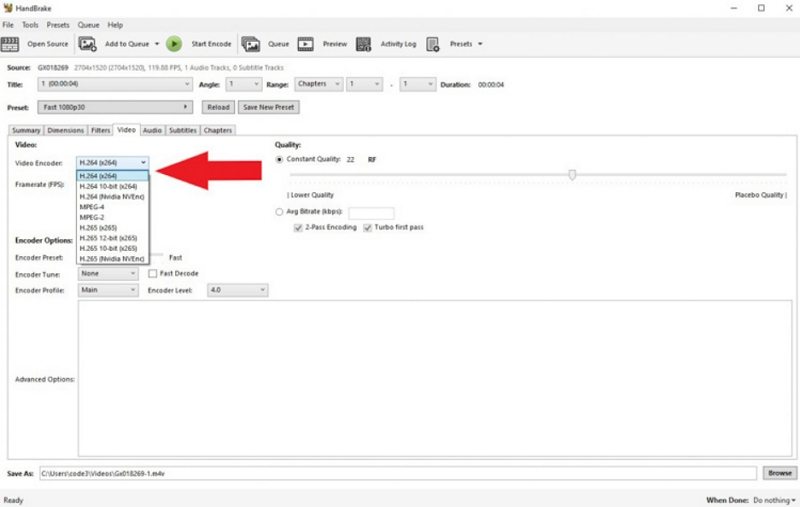800x507 pixels.
Task: Open the Encoder Profile dropdown
Action: click(x=108, y=290)
